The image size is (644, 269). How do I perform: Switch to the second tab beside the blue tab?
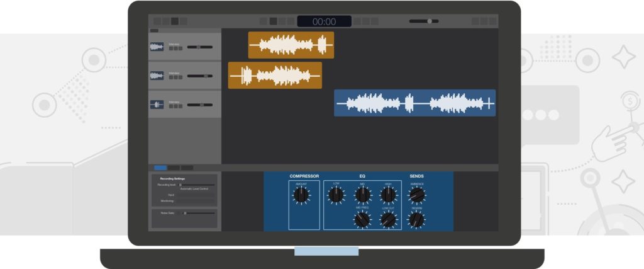point(174,168)
